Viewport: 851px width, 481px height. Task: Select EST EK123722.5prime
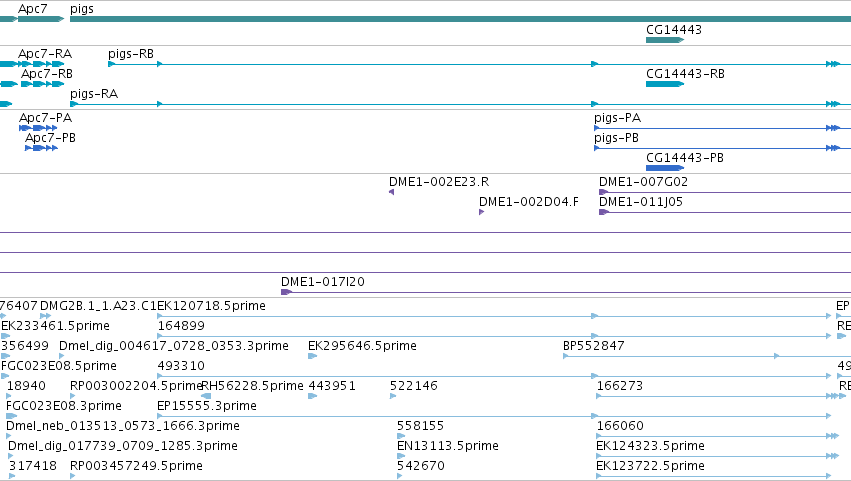tap(650, 466)
